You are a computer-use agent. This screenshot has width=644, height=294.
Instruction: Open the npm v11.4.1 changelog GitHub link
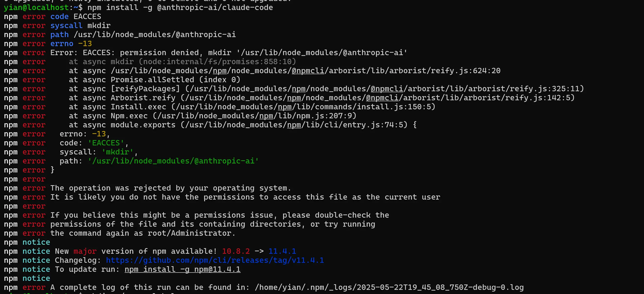(x=215, y=260)
